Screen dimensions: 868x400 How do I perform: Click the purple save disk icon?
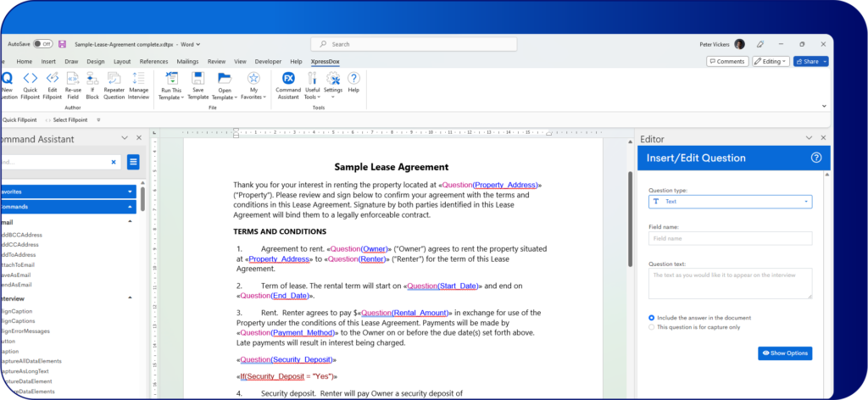coord(62,44)
